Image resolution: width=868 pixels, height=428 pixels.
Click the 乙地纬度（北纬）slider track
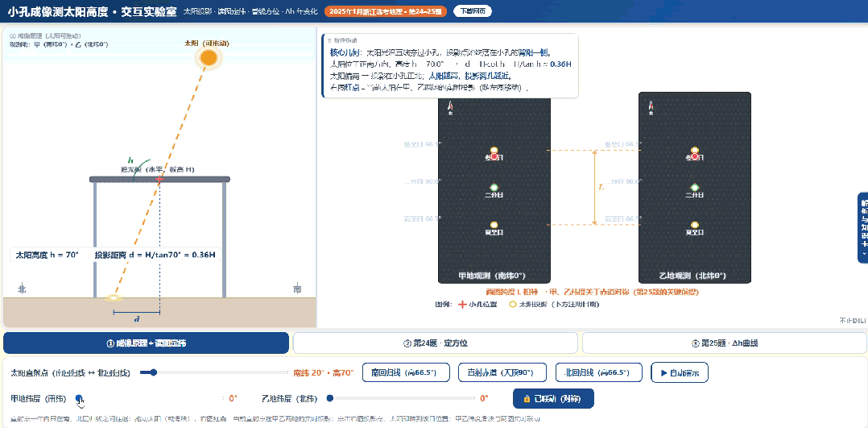click(401, 398)
